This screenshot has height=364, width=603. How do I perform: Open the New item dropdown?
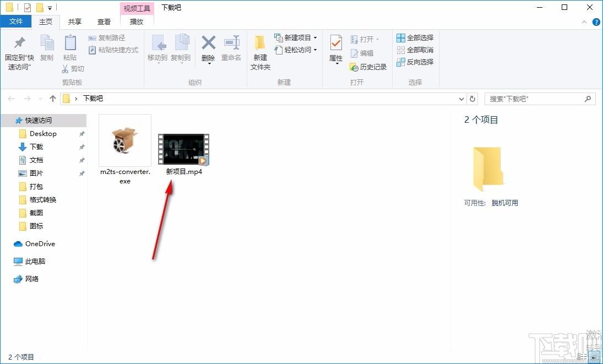tap(295, 37)
